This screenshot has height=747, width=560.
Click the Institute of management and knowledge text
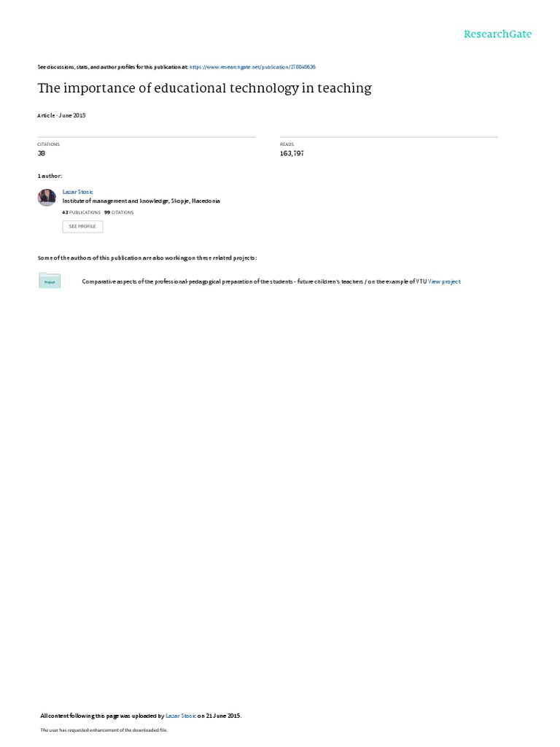tap(141, 201)
